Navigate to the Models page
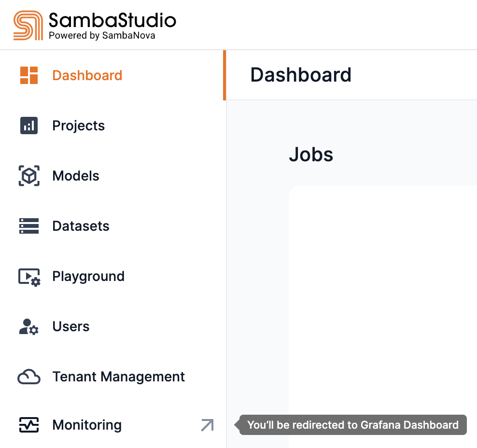477x448 pixels. pyautogui.click(x=76, y=176)
